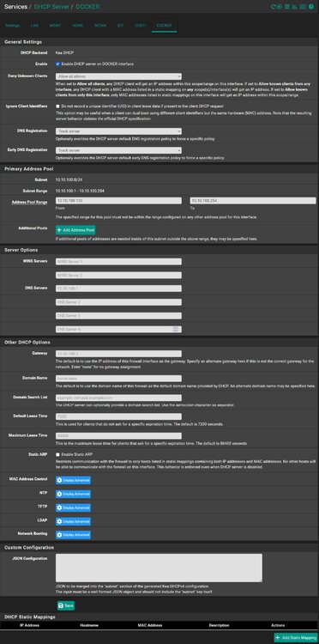Toggle Enable DHCP server on DOCKER interface

[x=57, y=64]
